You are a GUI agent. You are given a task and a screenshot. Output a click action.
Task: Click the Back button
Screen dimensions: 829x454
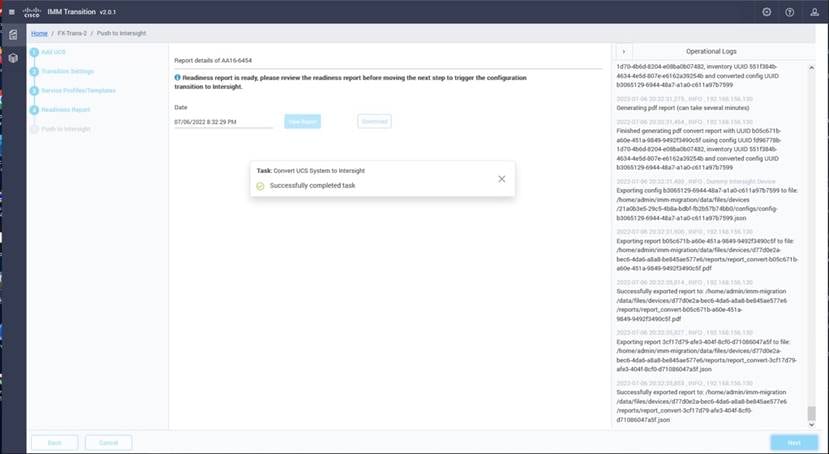pos(54,443)
